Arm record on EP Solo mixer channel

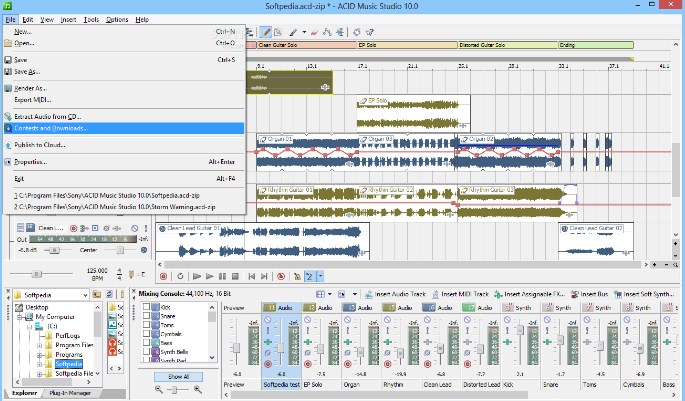pos(308,363)
